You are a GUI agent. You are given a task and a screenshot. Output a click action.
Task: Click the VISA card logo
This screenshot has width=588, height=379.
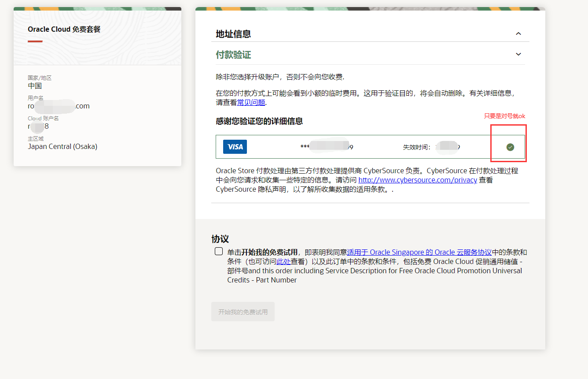point(235,147)
